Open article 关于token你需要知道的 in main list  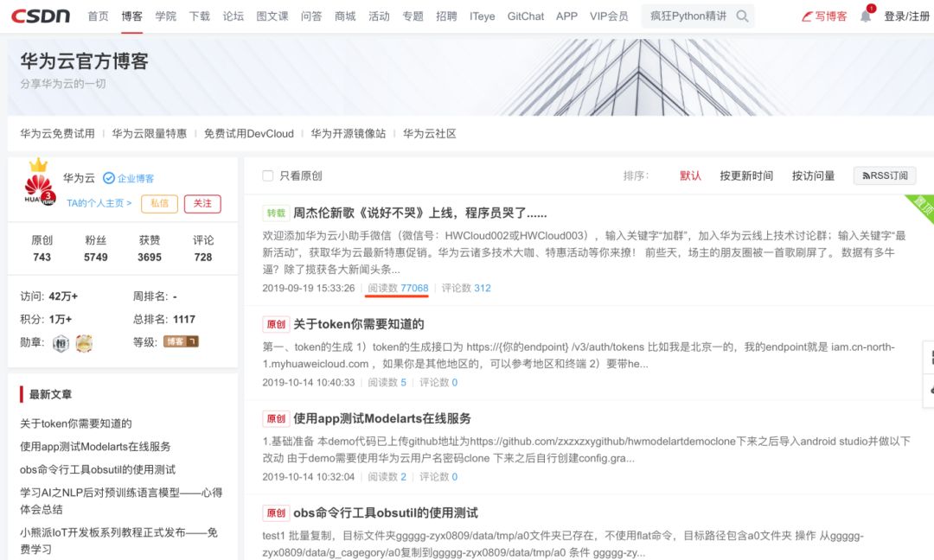tap(359, 324)
